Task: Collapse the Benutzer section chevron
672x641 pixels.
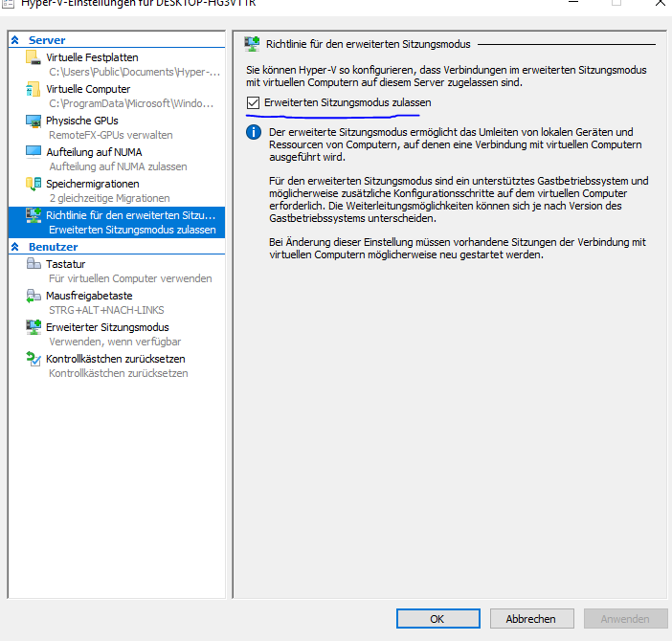Action: [x=15, y=247]
